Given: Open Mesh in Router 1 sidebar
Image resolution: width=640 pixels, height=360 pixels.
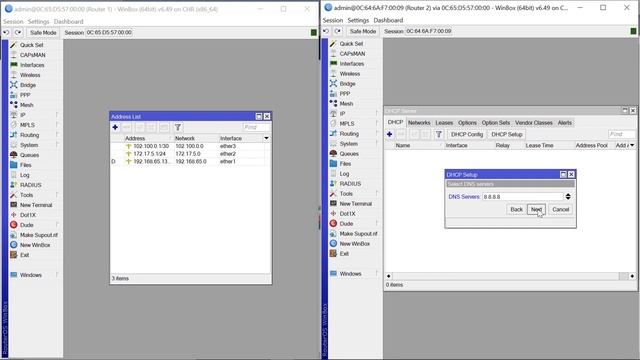Looking at the screenshot, I should click(x=27, y=105).
